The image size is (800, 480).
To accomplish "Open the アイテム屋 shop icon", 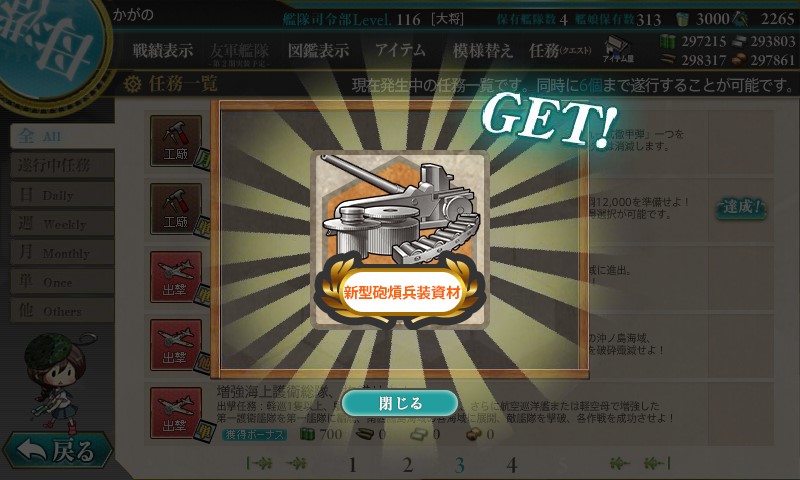I will coord(618,49).
